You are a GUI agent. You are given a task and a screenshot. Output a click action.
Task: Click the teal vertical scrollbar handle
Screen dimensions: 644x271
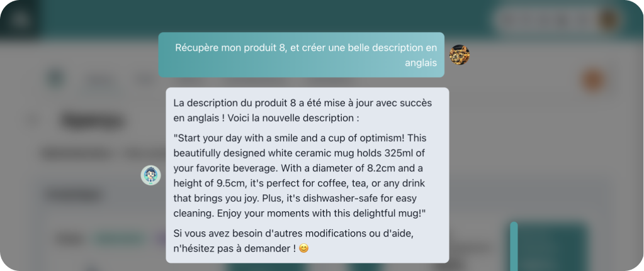point(514,245)
